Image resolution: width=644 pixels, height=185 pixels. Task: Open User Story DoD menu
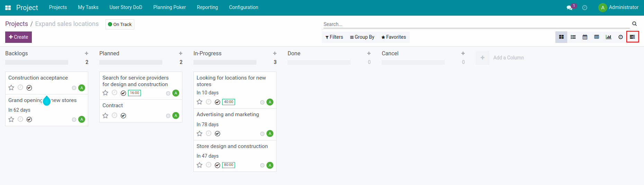126,7
